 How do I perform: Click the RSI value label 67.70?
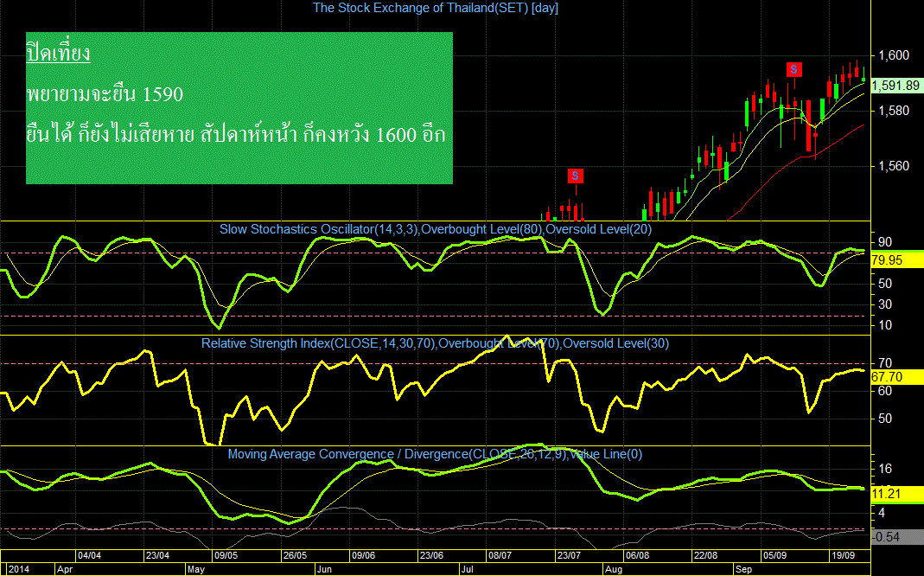pos(895,377)
